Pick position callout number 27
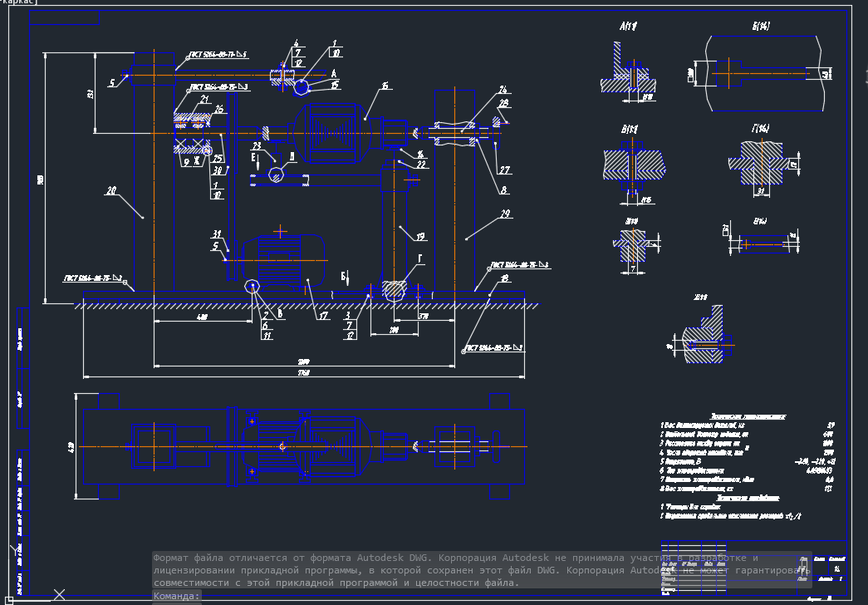The width and height of the screenshot is (868, 605). pyautogui.click(x=503, y=170)
